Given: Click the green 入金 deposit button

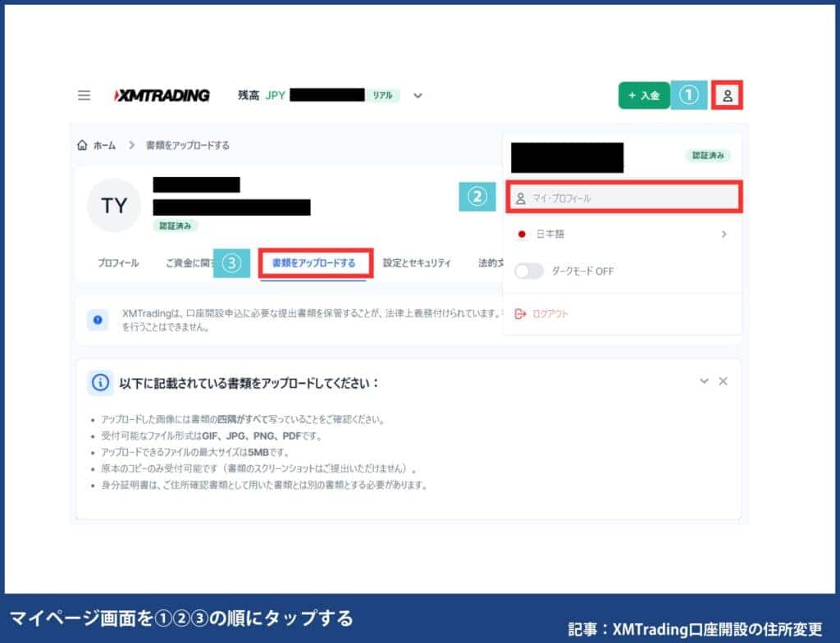Looking at the screenshot, I should click(x=644, y=95).
